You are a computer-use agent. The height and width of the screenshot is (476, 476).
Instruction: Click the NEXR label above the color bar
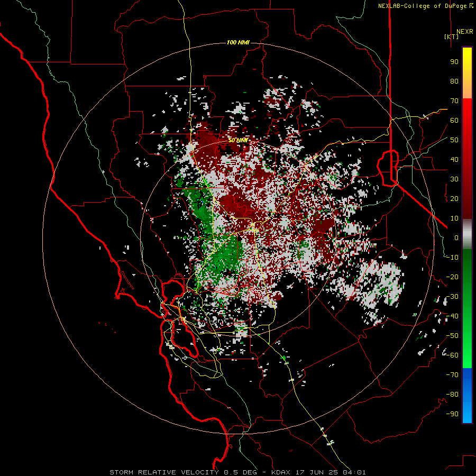[x=465, y=32]
